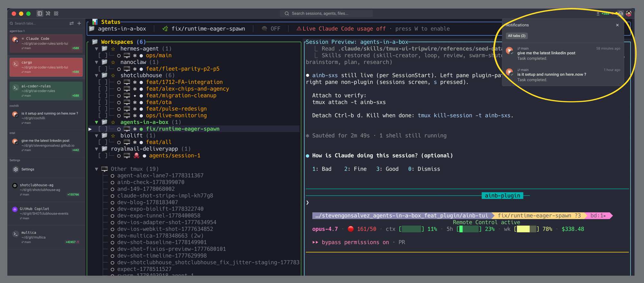644x283 pixels.
Task: Click the monitor icon on ops/main row
Action: [127, 56]
